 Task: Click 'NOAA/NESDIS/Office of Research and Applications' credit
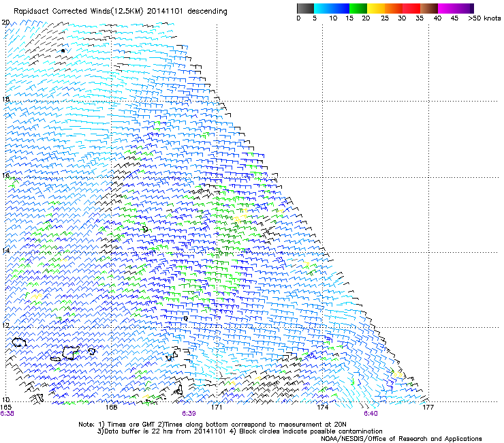(401, 439)
